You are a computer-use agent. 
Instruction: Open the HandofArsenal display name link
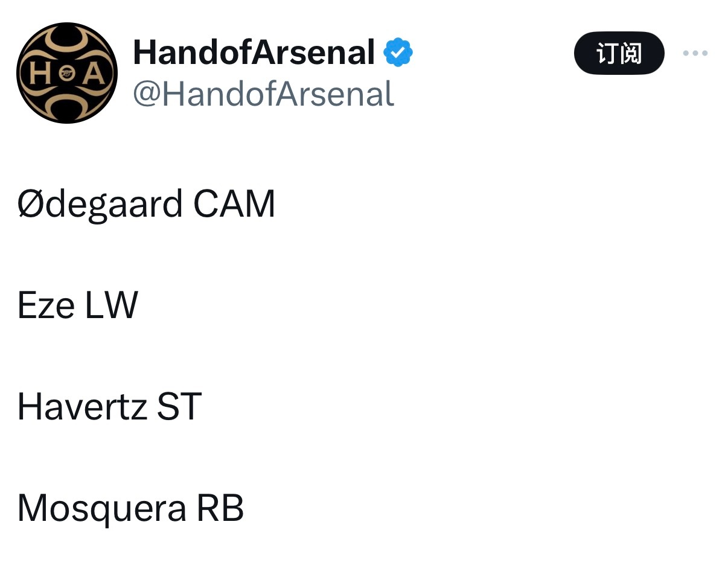click(254, 52)
